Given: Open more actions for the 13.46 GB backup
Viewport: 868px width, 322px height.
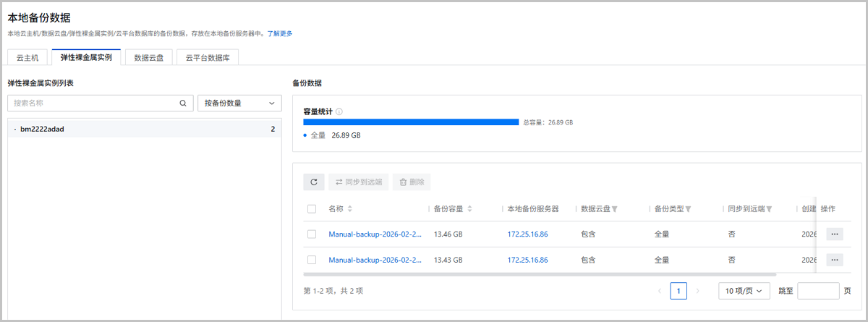Looking at the screenshot, I should 834,234.
